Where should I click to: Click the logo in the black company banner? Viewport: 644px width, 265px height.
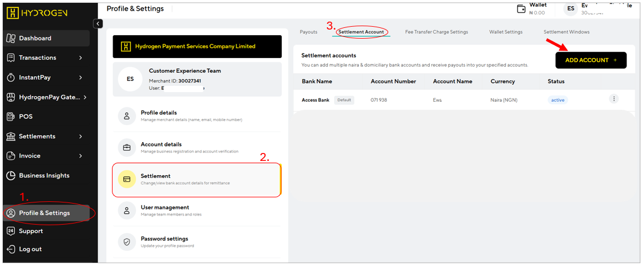click(127, 47)
